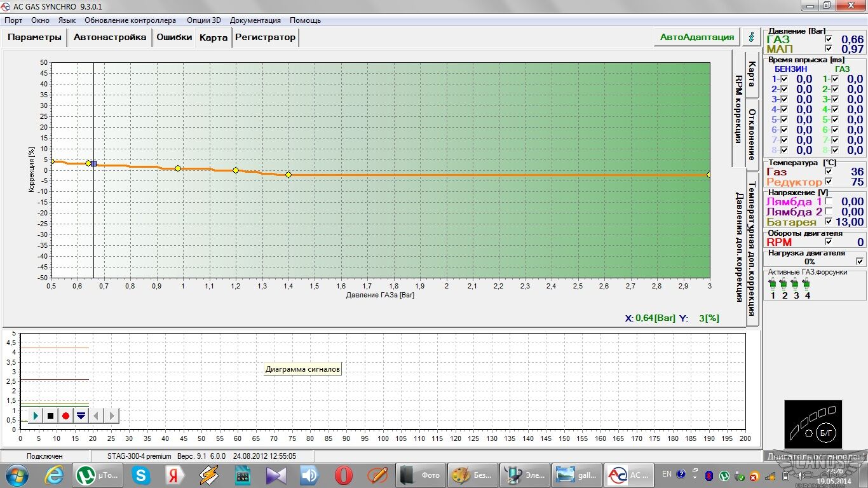The image size is (868, 488).
Task: Click the black stop button
Action: 51,416
